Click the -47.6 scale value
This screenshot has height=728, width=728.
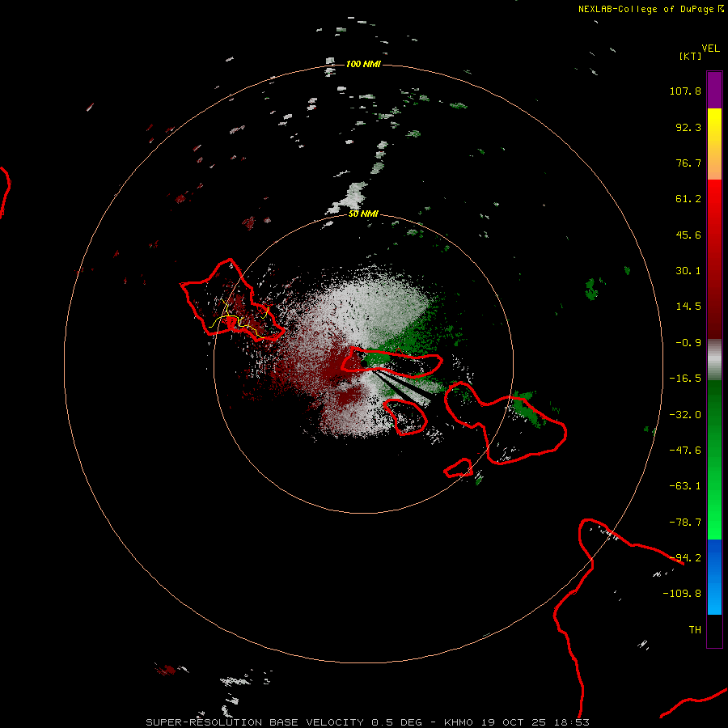[x=685, y=451]
